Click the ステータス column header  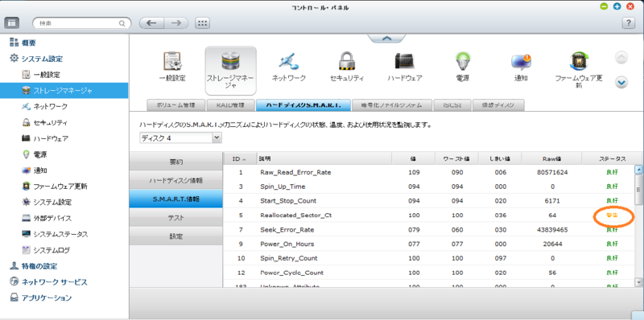[612, 158]
